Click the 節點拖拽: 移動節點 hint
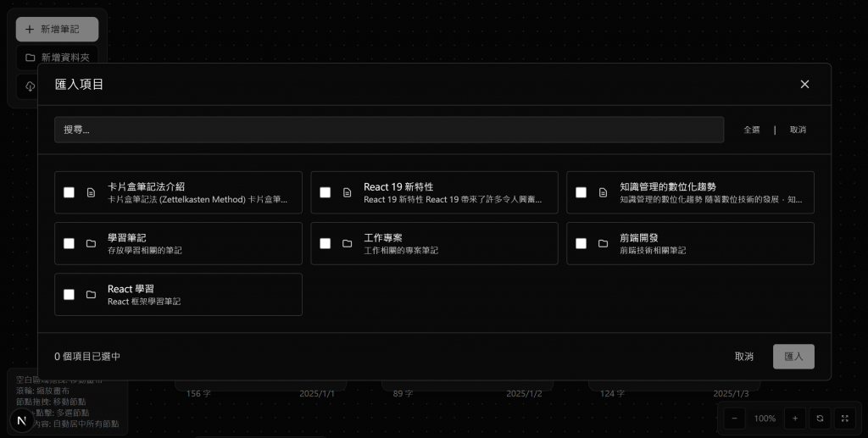Image resolution: width=868 pixels, height=438 pixels. point(51,402)
